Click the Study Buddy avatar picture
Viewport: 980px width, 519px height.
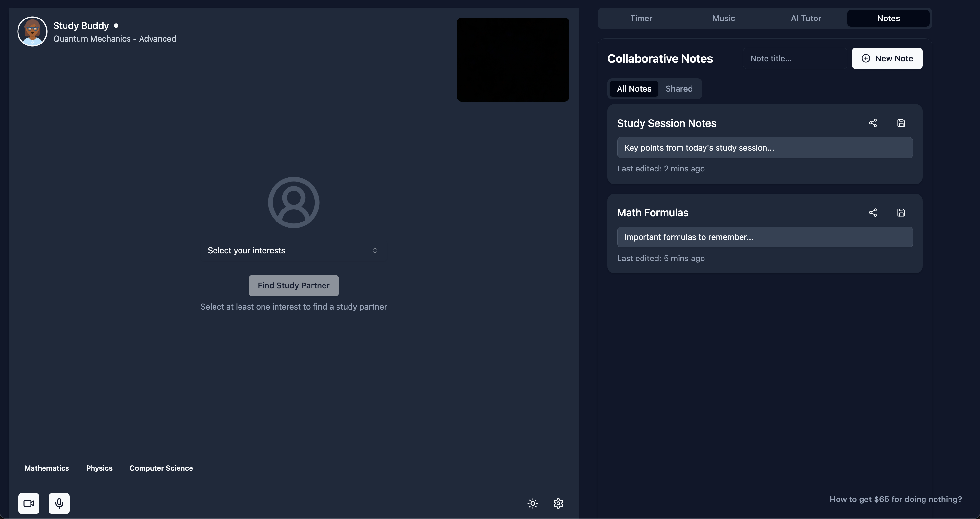point(32,32)
